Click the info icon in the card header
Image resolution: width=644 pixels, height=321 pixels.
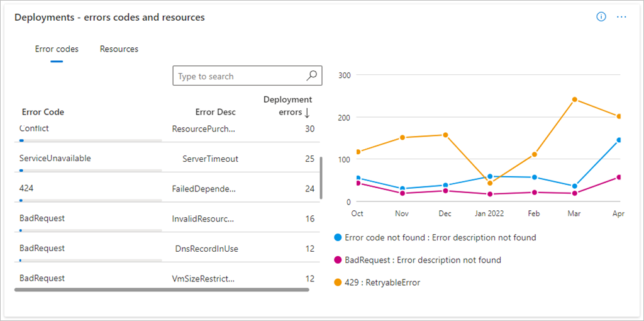coord(601,17)
